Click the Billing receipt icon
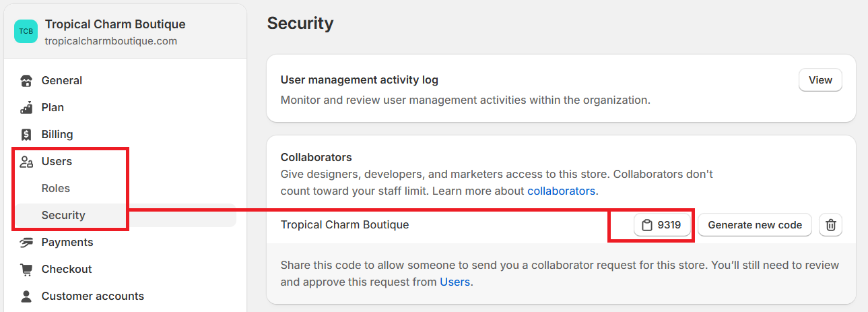 click(x=26, y=135)
